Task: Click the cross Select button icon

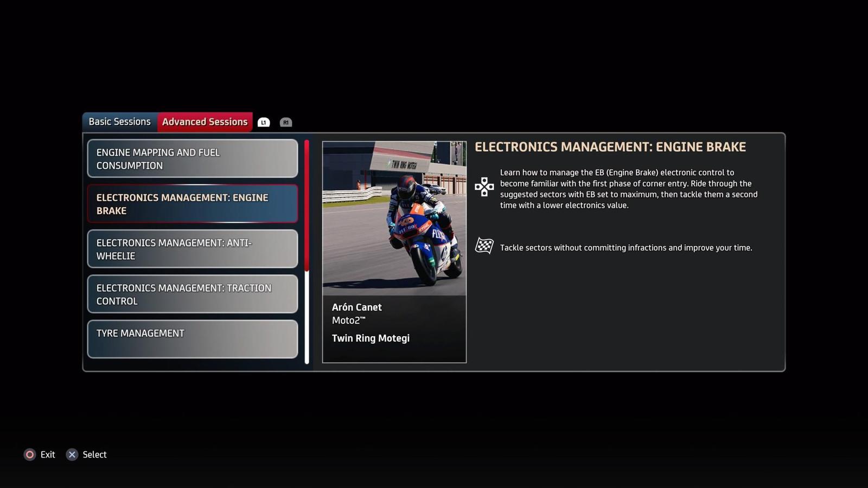Action: pyautogui.click(x=72, y=454)
